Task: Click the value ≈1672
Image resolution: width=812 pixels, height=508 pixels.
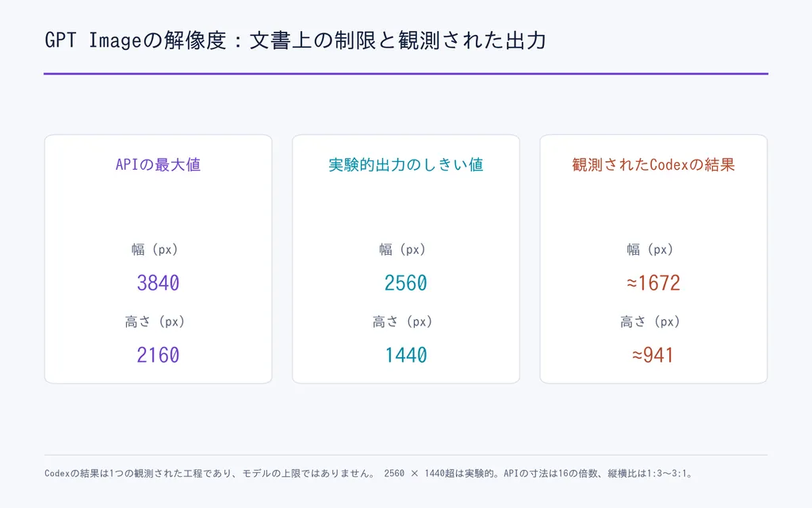Action: coord(653,283)
